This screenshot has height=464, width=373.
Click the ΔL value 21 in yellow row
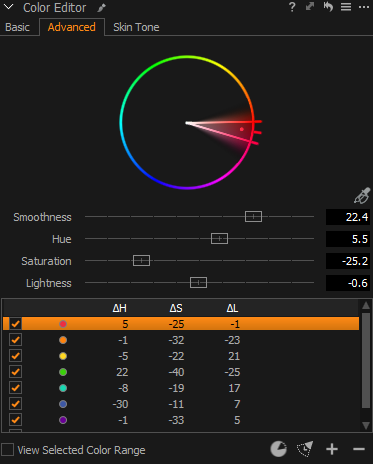coord(234,356)
